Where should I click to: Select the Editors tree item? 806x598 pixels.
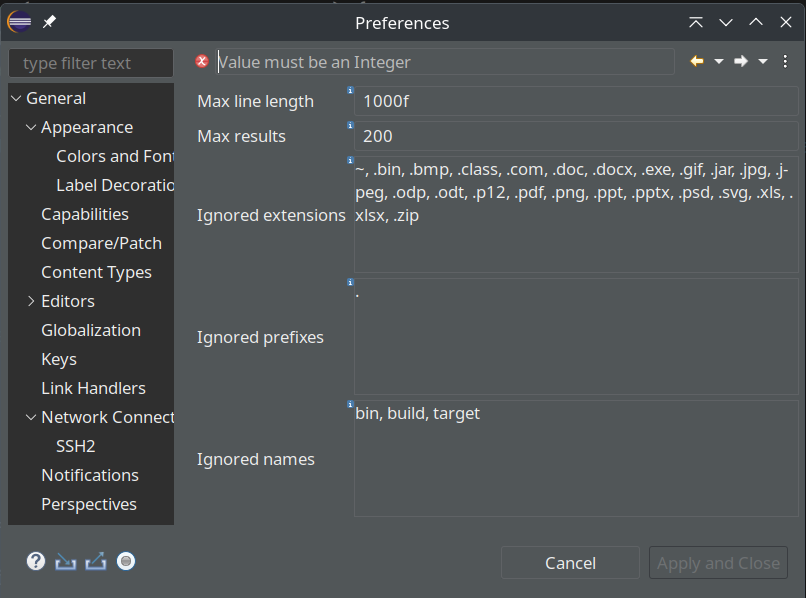click(68, 301)
